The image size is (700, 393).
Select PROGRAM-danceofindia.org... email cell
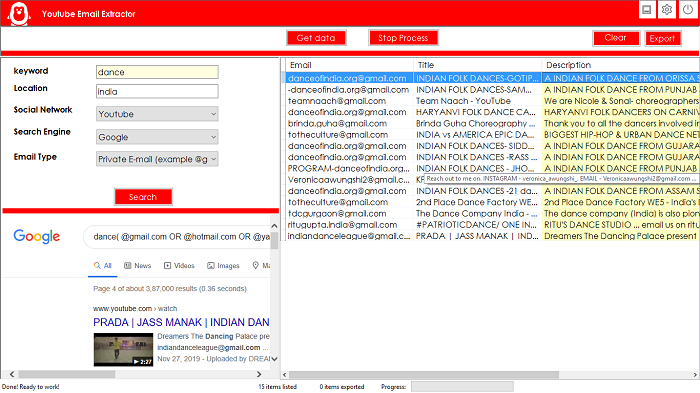tap(349, 168)
